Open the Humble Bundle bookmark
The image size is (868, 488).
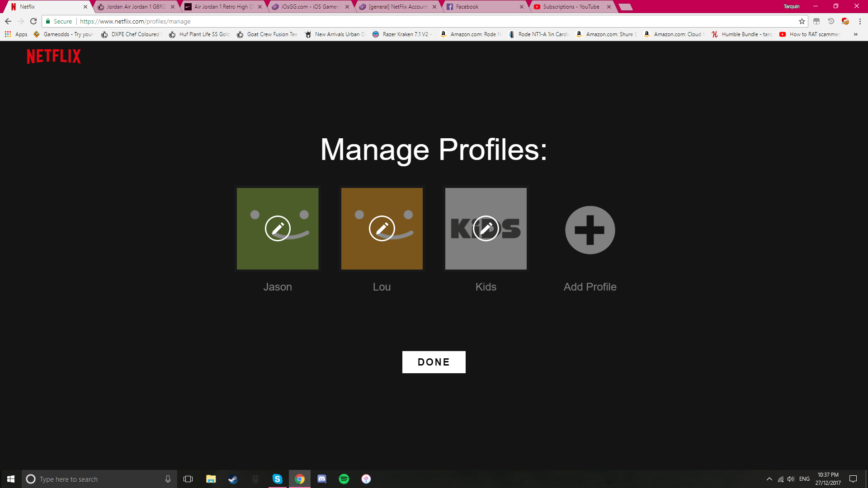point(742,34)
